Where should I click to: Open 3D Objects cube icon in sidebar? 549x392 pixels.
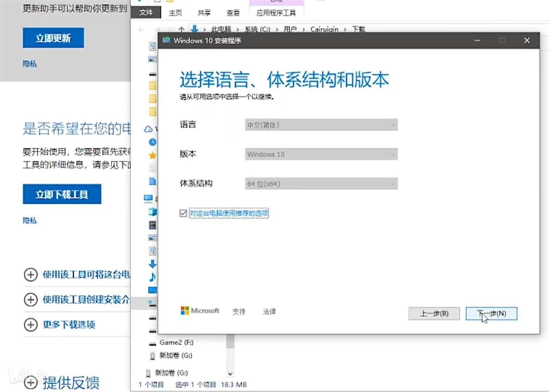(x=153, y=212)
